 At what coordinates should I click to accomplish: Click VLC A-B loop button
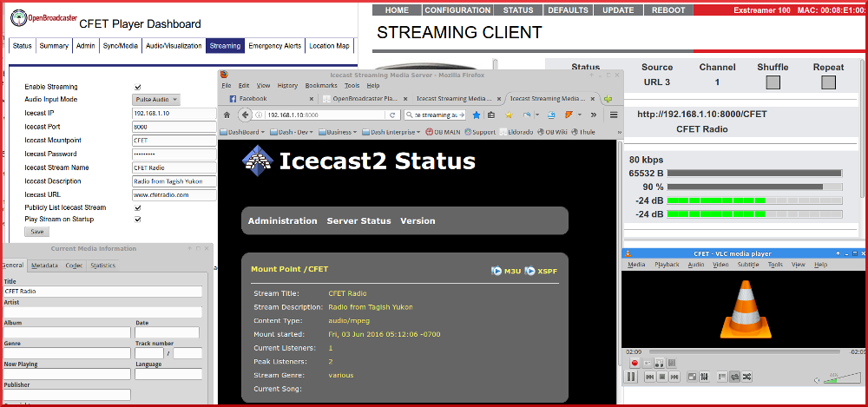coord(660,364)
